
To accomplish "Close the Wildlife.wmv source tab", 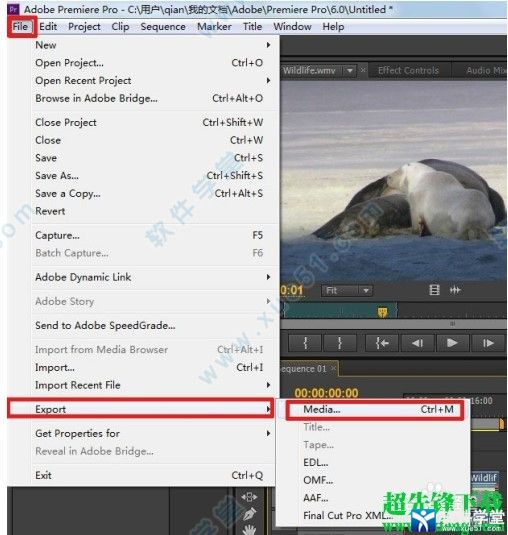I will click(x=363, y=70).
